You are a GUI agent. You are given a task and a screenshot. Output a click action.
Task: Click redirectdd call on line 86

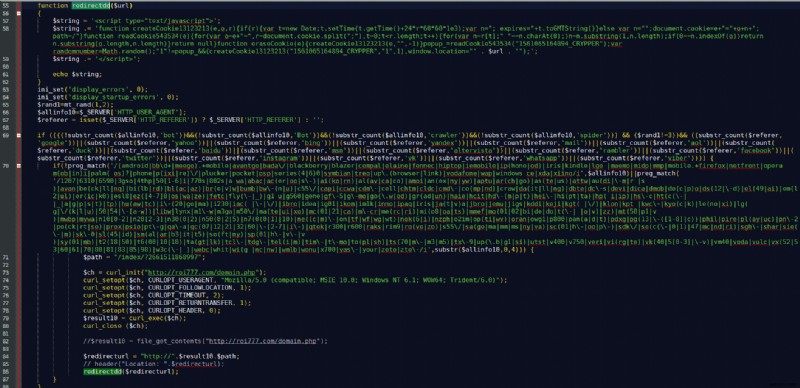point(103,372)
